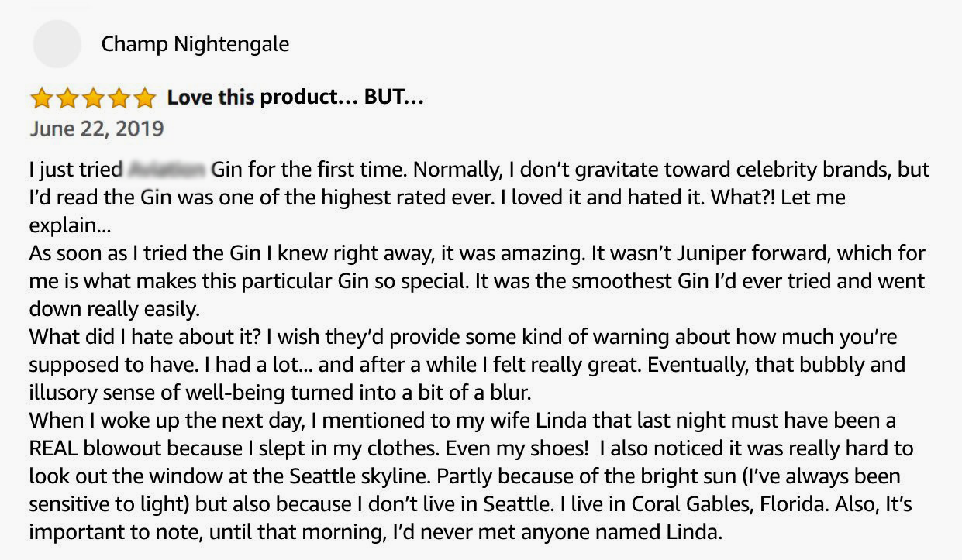Open Champ Nightengale's reviewer profile name
This screenshot has width=962, height=560.
[x=195, y=44]
